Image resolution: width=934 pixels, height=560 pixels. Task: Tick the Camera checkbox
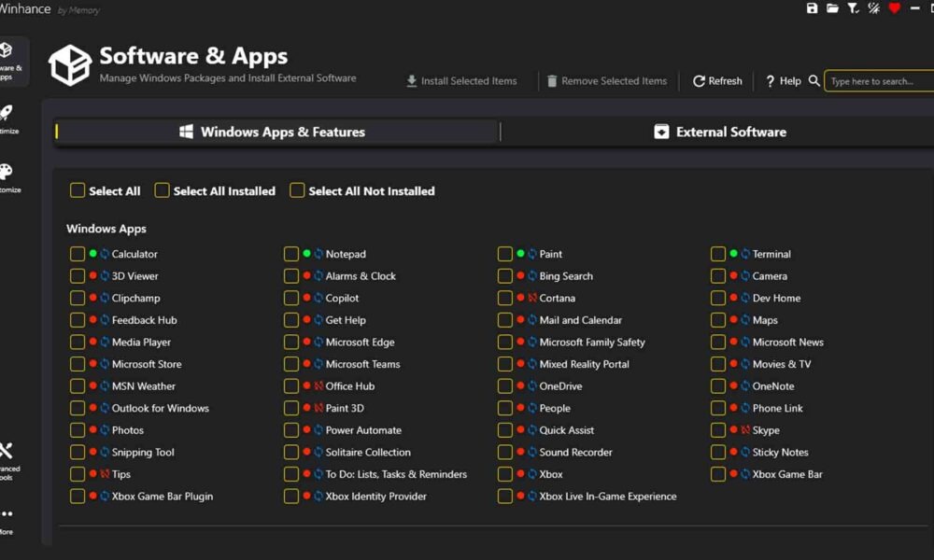tap(718, 276)
